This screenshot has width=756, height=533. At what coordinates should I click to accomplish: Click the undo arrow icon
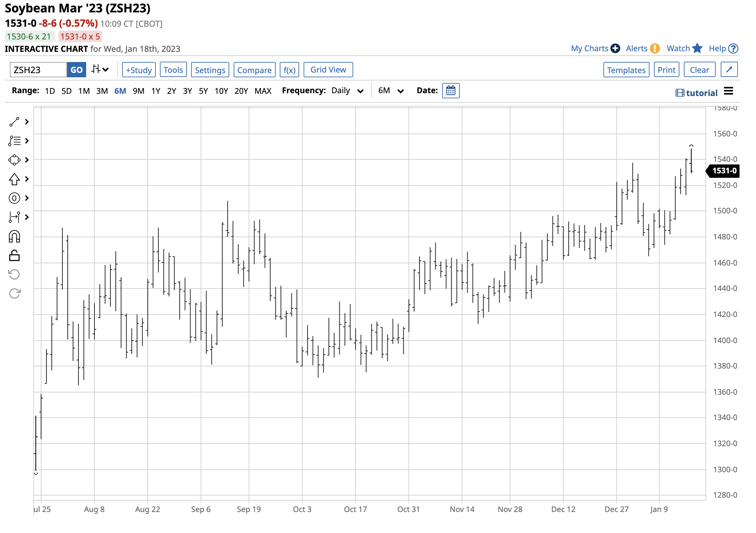(14, 274)
